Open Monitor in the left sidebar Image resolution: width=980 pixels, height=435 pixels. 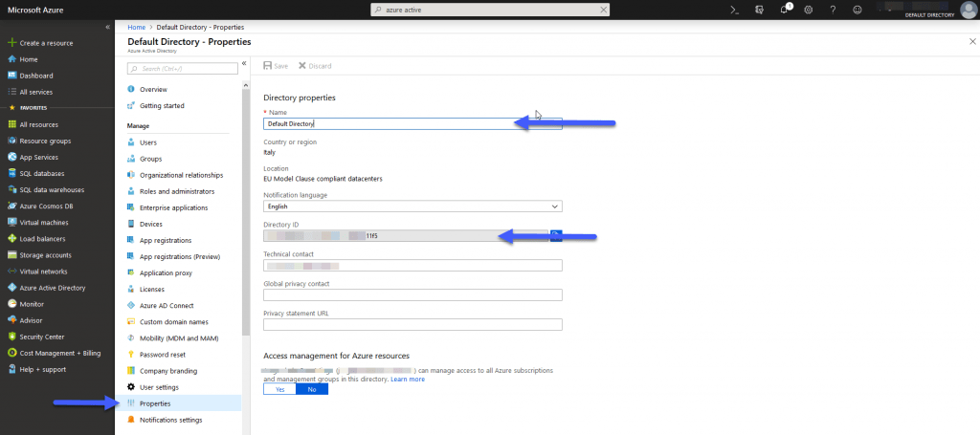pos(32,304)
